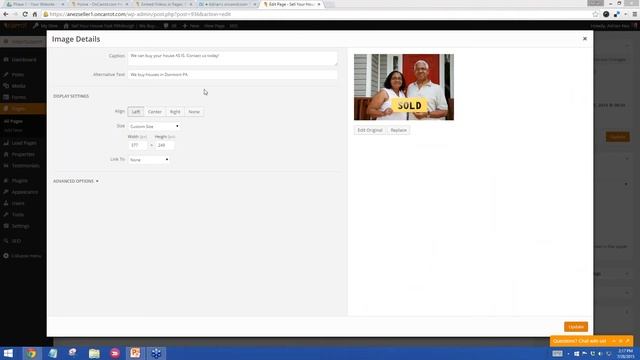Open Settings in the sidebar
The height and width of the screenshot is (360, 640).
tap(20, 226)
